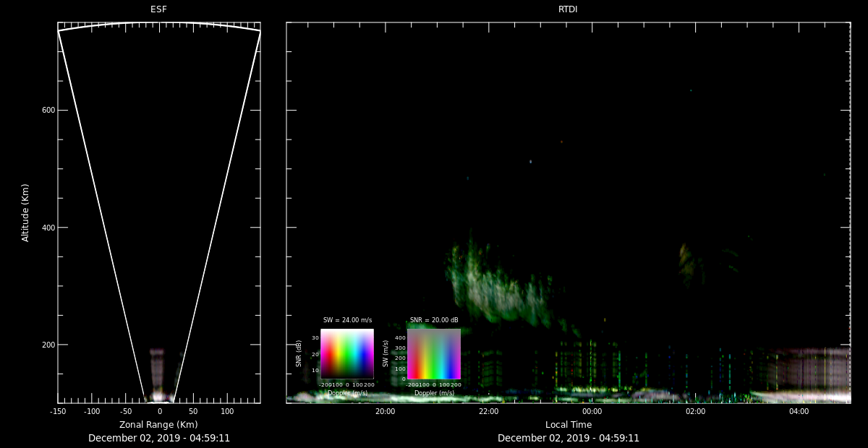The height and width of the screenshot is (448, 868).
Task: Click the 02:00 local time tick label
Action: (696, 411)
